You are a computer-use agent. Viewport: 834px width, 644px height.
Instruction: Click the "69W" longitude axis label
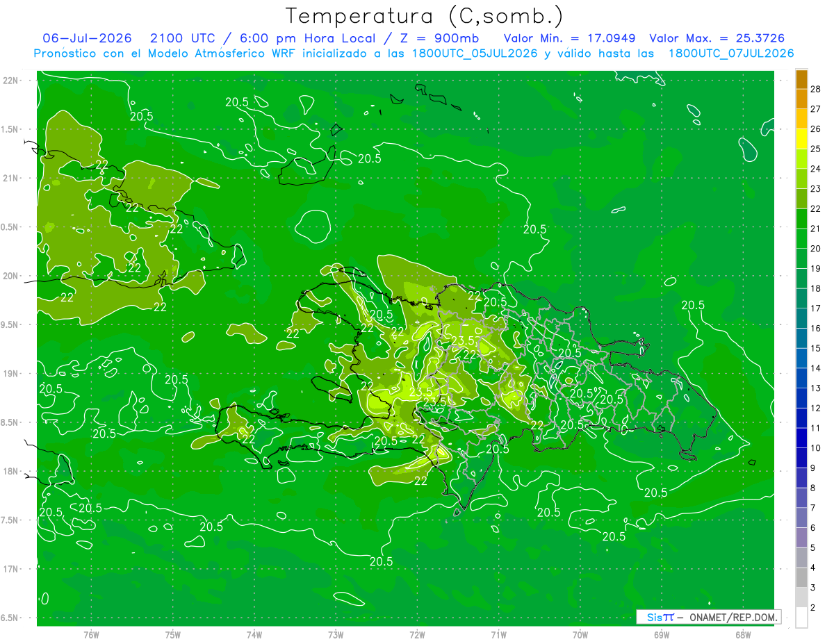(x=662, y=634)
